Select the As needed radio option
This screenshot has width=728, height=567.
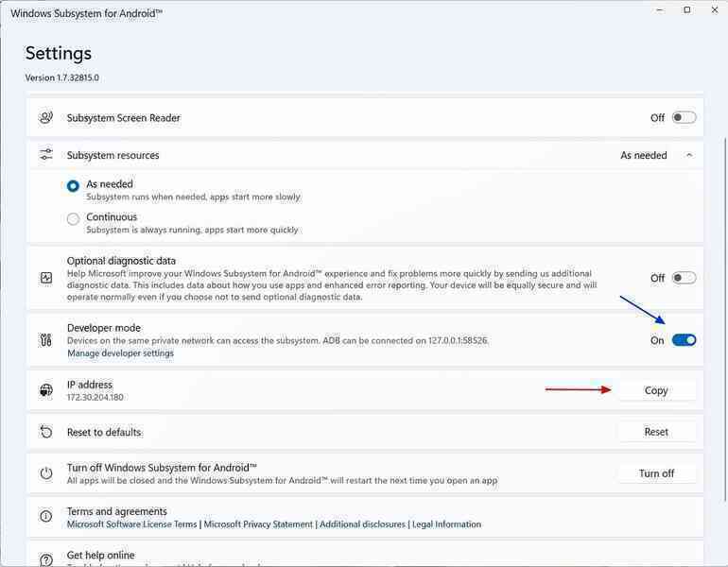coord(73,186)
